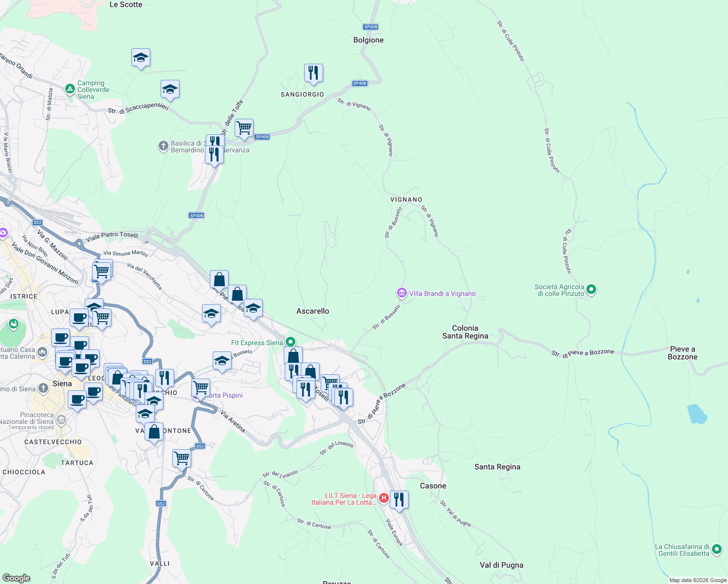728x584 pixels.
Task: Select the graduation cap pin near Le Scotte
Action: point(141,57)
